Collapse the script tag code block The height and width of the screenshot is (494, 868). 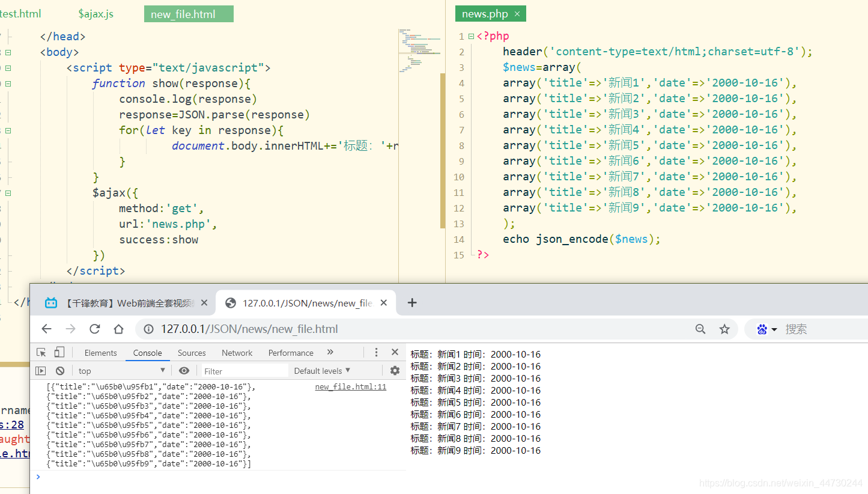coord(8,68)
